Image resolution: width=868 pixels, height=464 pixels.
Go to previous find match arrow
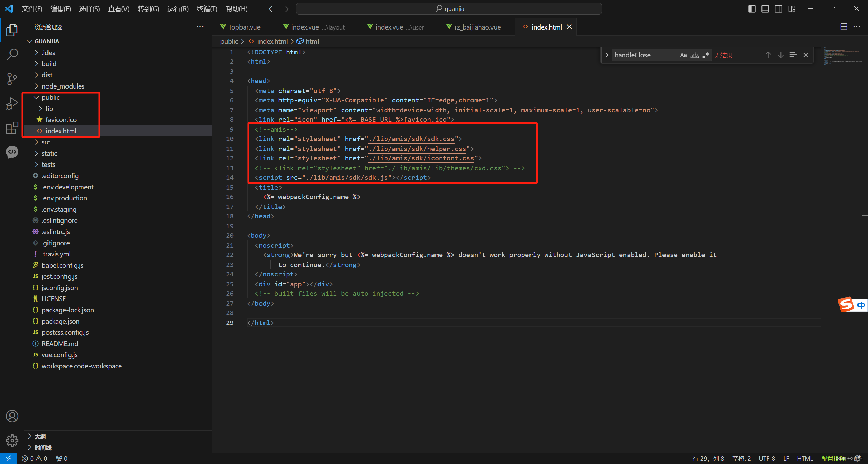pyautogui.click(x=768, y=55)
